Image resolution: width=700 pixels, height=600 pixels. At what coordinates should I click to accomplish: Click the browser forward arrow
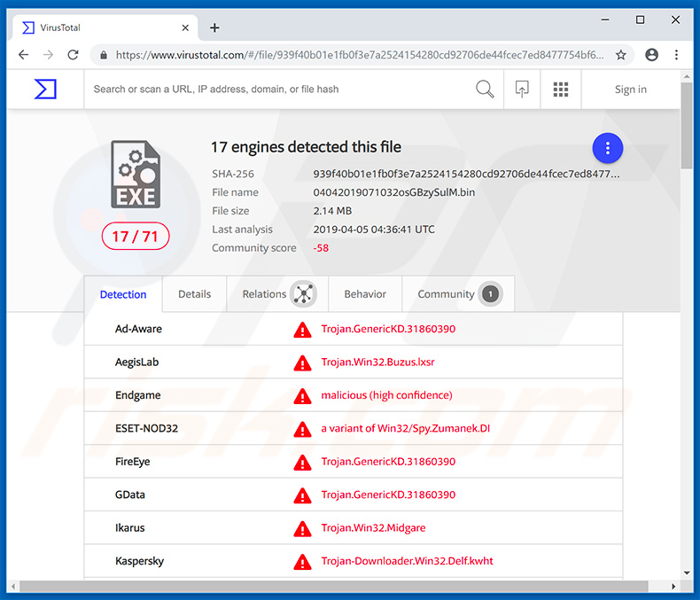[x=48, y=55]
